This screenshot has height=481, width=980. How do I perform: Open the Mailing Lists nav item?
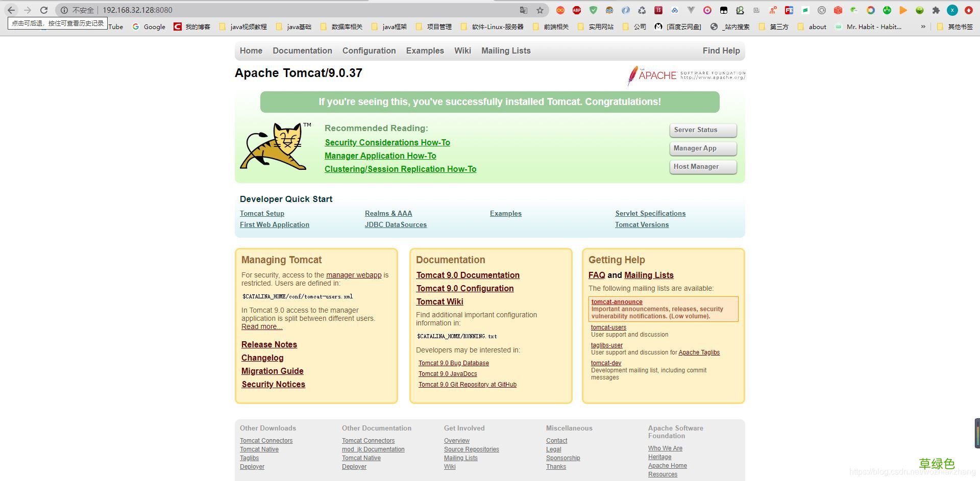coord(506,50)
